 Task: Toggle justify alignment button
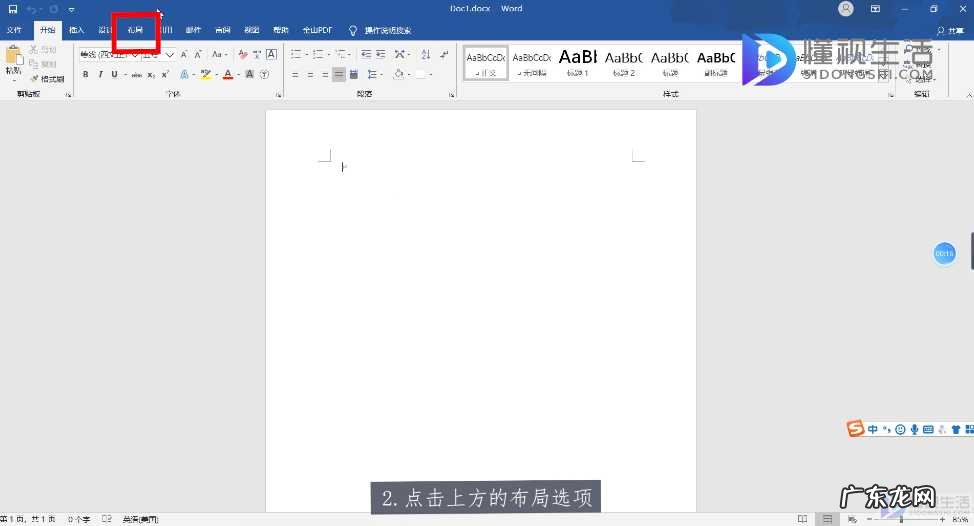tap(339, 75)
